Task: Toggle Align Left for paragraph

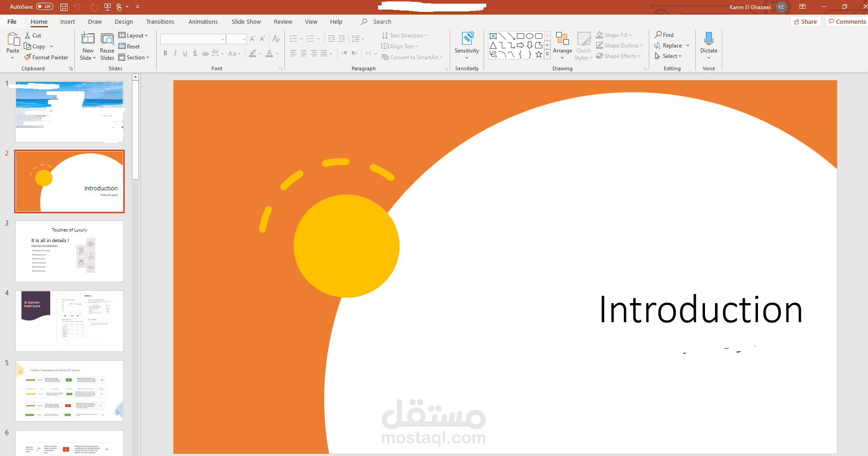Action: [x=294, y=53]
